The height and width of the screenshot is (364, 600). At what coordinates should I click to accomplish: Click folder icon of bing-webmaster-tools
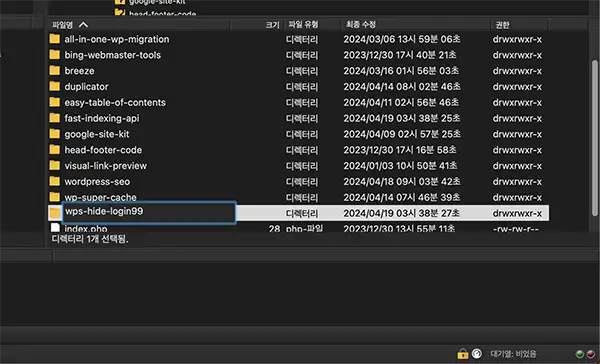click(x=55, y=55)
